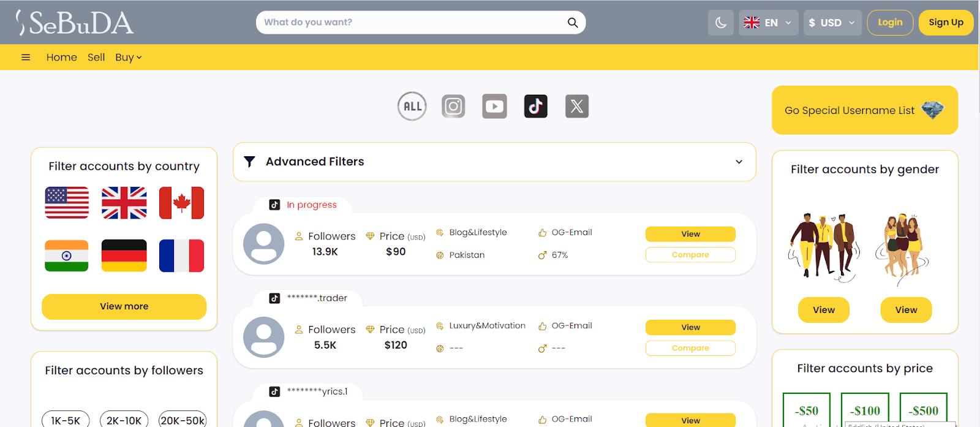Click the Advanced Filters funnel icon
Image resolution: width=980 pixels, height=427 pixels.
249,162
